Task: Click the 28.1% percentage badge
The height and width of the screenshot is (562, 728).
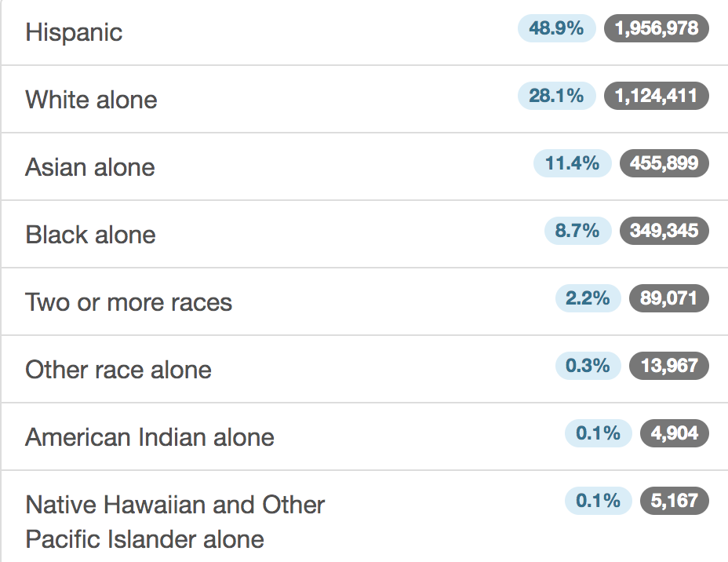Action: tap(557, 96)
